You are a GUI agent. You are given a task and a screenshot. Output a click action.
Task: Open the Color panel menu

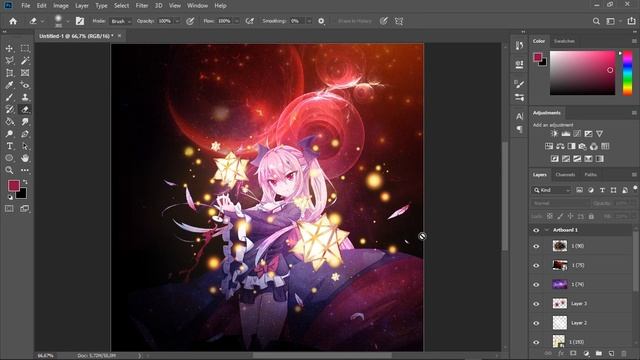coord(634,41)
